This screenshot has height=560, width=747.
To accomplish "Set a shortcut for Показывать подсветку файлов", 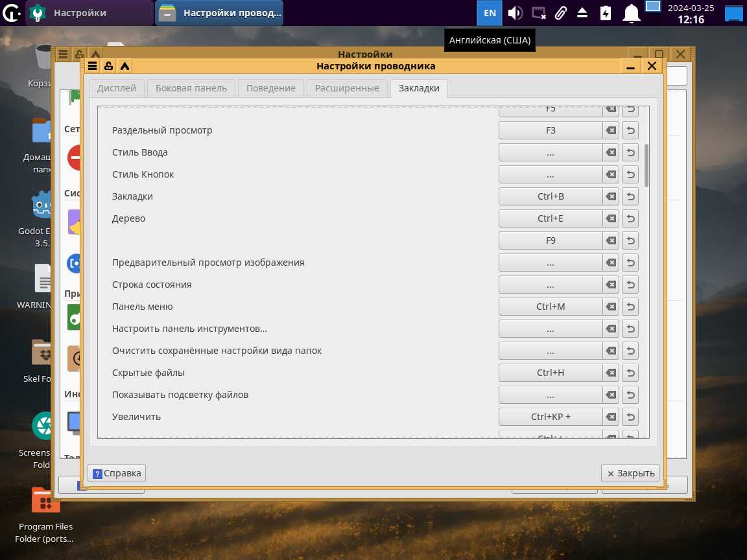I will coord(551,395).
